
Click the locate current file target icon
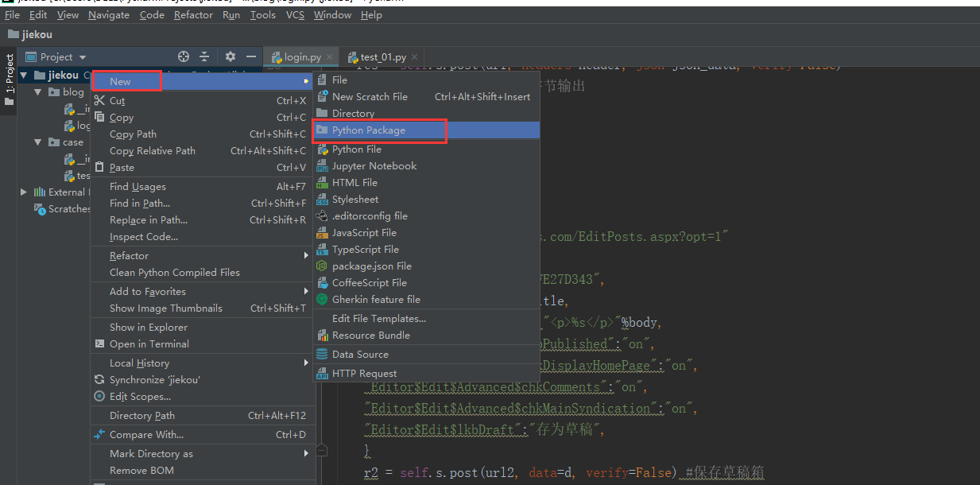tap(184, 56)
